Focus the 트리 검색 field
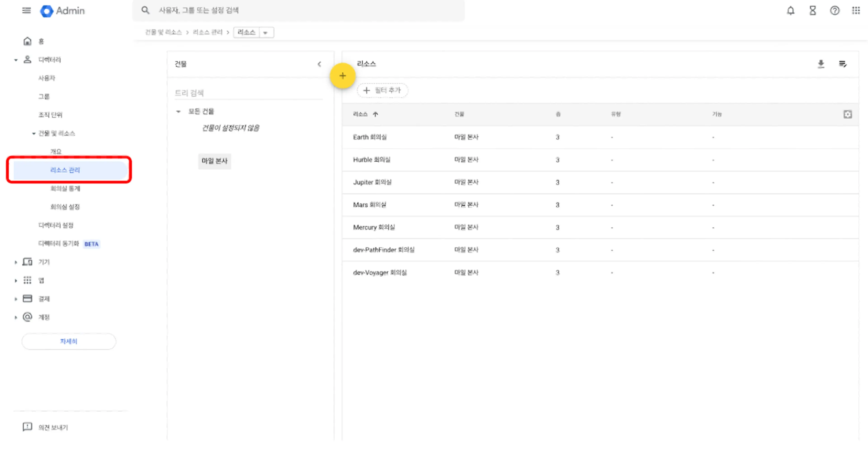The width and height of the screenshot is (868, 464). pos(248,93)
